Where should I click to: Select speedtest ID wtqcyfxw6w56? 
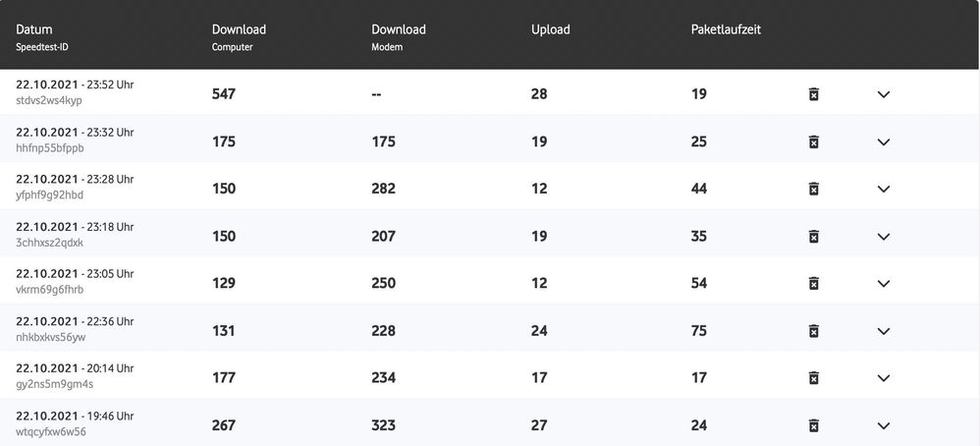click(51, 431)
